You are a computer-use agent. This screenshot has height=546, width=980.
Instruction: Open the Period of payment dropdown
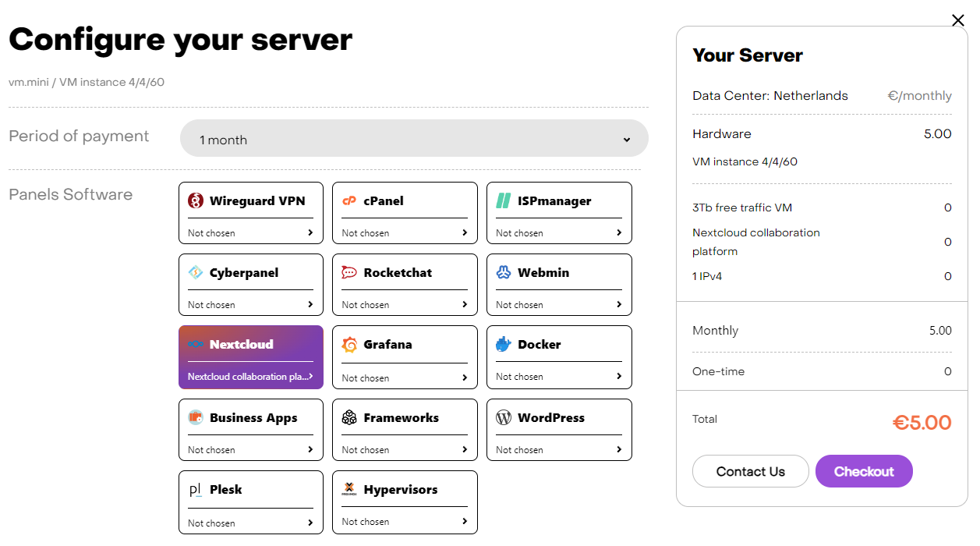[414, 139]
